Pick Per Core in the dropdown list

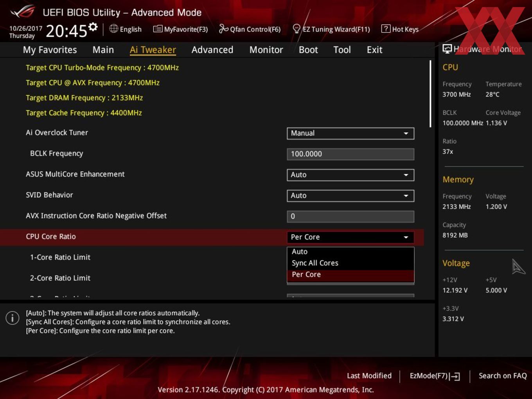tap(350, 275)
